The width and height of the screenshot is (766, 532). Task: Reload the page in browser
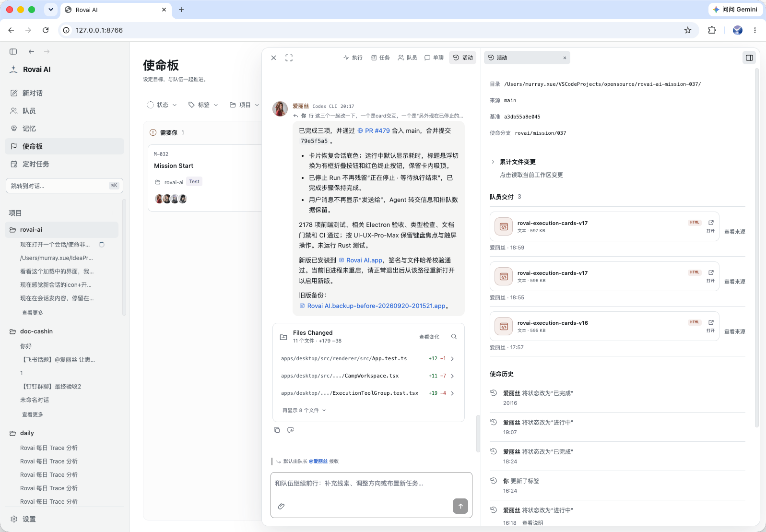(x=46, y=30)
